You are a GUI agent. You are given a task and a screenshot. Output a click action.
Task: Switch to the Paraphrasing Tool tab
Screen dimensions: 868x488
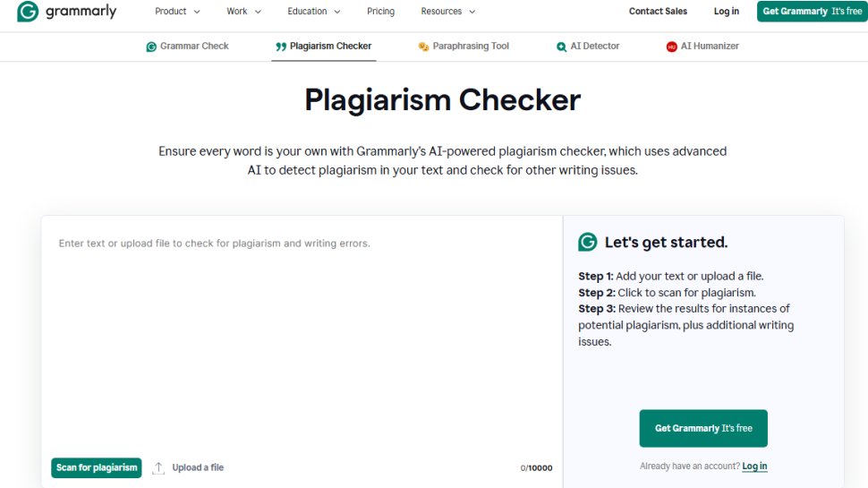click(x=471, y=47)
